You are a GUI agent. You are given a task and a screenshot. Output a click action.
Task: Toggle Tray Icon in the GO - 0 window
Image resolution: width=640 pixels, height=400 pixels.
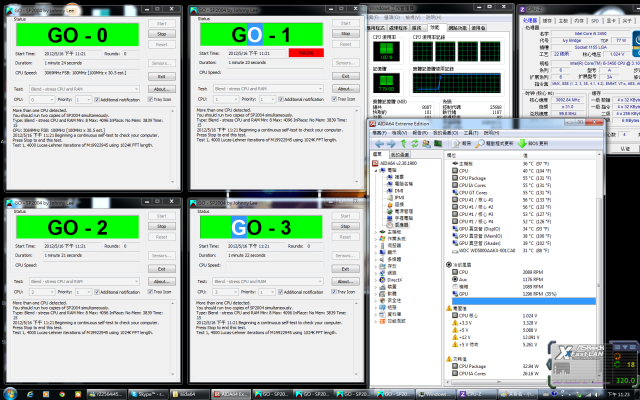coord(150,99)
